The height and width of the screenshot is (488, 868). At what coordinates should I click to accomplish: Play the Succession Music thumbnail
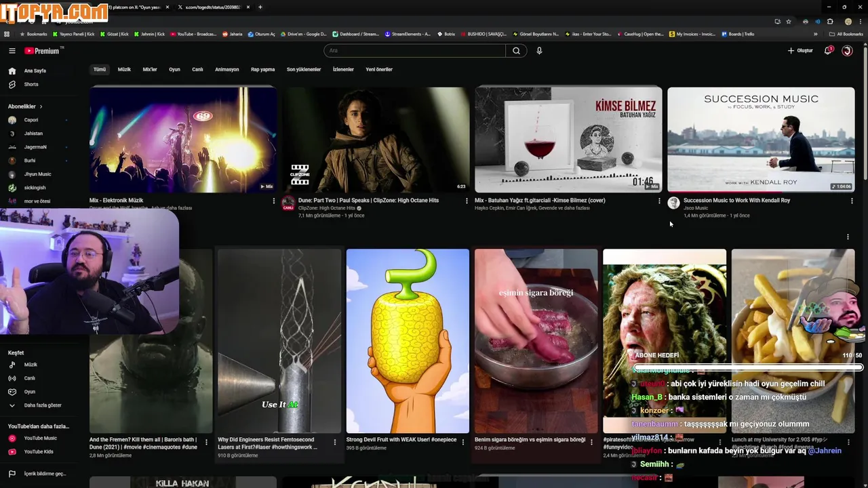click(761, 140)
